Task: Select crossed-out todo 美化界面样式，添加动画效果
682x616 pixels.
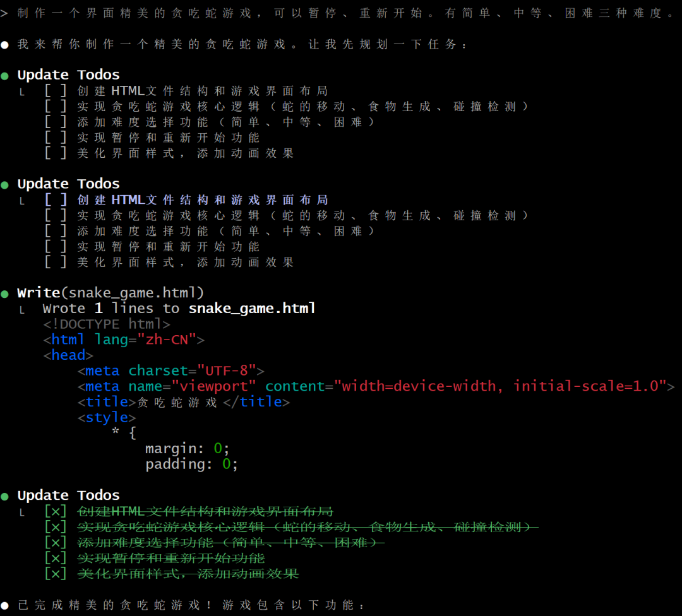Action: [188, 574]
